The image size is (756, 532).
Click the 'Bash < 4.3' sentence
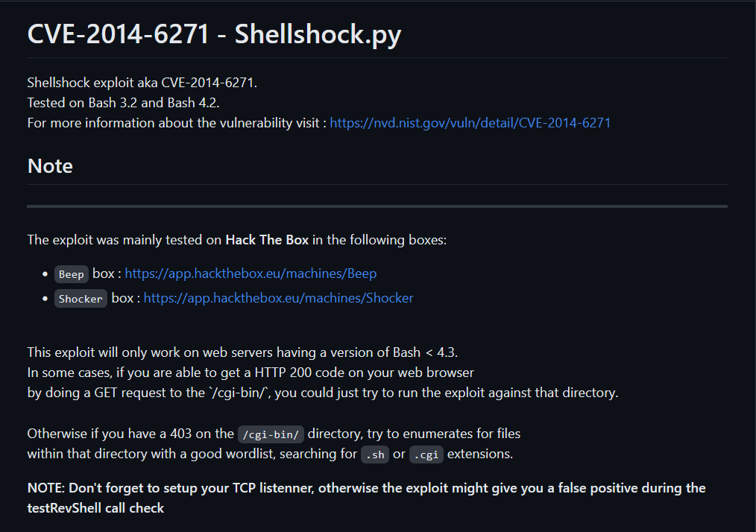pyautogui.click(x=242, y=352)
